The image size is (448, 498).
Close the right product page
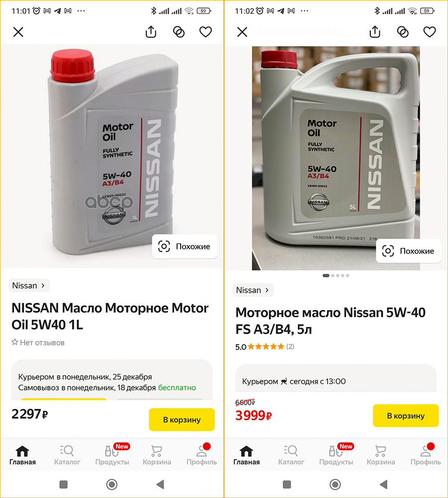[x=242, y=32]
